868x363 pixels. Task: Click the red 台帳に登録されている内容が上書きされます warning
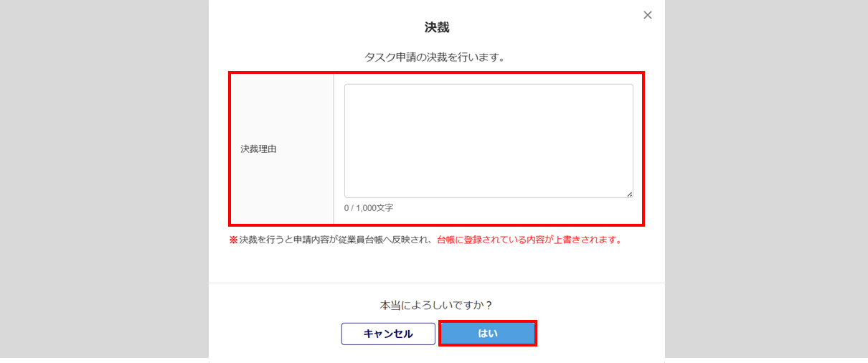529,240
